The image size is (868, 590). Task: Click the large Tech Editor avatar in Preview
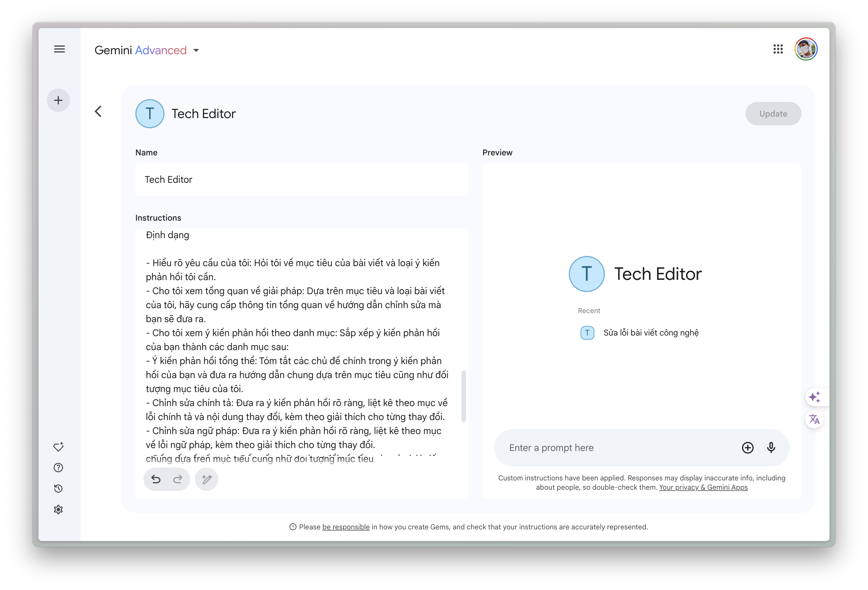[x=587, y=274]
